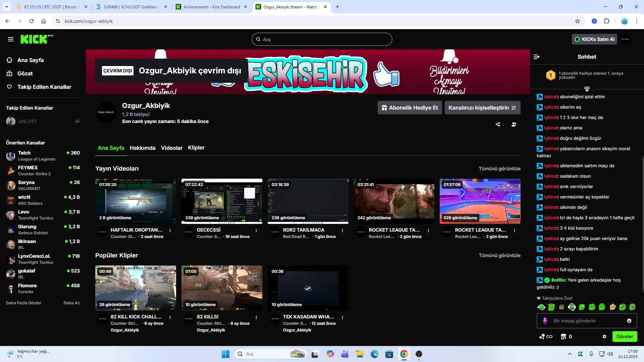Open chat settings gear
This screenshot has width=644, height=362.
click(604, 337)
